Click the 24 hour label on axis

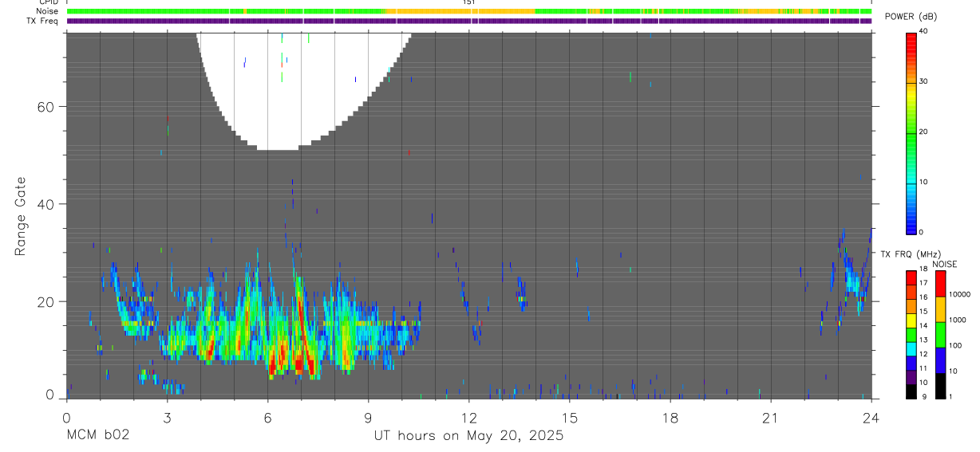(x=871, y=417)
